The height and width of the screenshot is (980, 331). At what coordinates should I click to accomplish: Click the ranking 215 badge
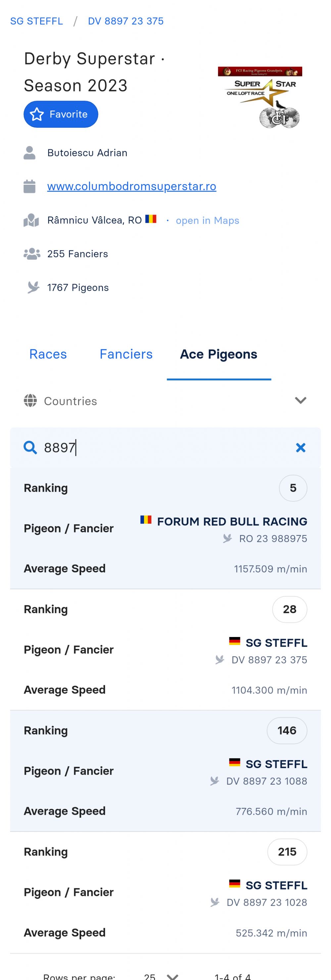point(287,852)
